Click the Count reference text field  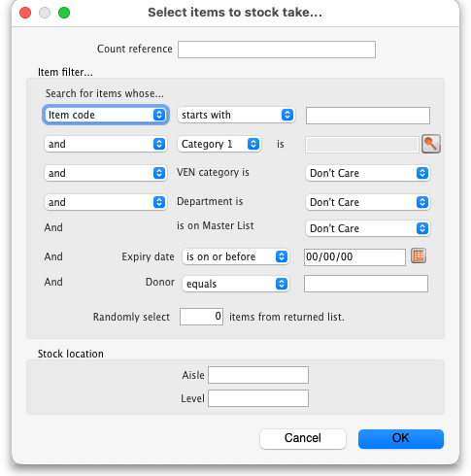(x=277, y=50)
